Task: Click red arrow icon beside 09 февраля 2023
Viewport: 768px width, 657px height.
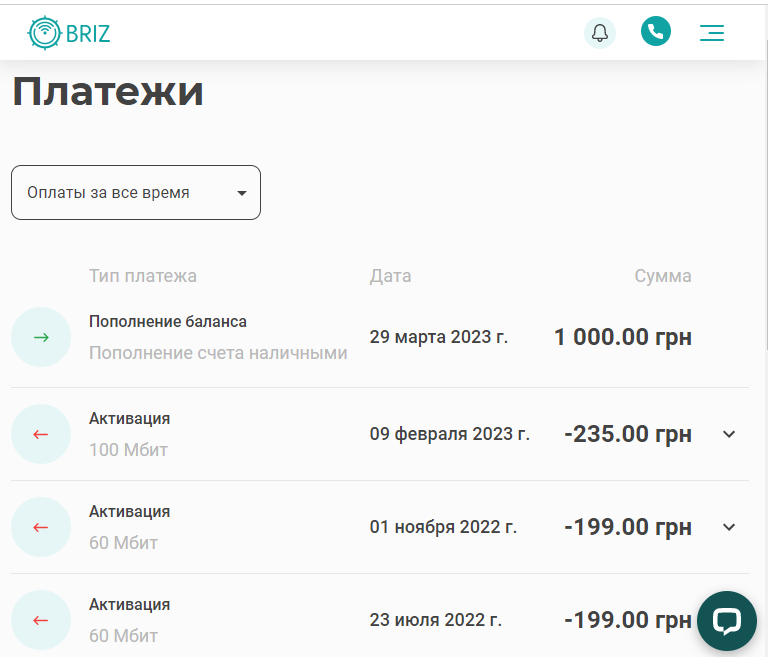Action: (41, 434)
